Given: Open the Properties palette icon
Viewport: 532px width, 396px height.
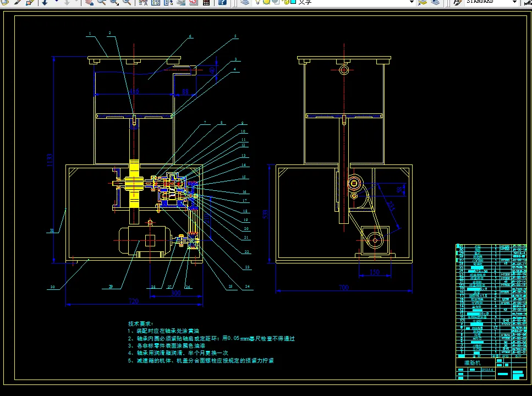Looking at the screenshot, I should (x=143, y=2).
